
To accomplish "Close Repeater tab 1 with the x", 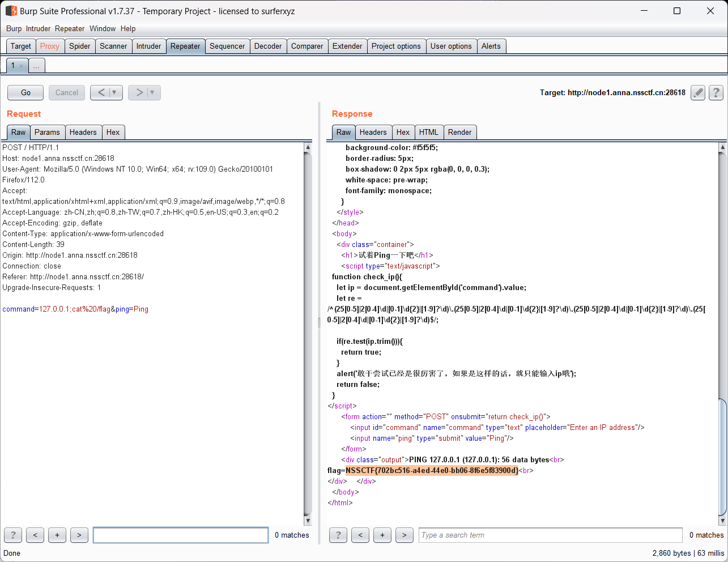I will coord(22,66).
